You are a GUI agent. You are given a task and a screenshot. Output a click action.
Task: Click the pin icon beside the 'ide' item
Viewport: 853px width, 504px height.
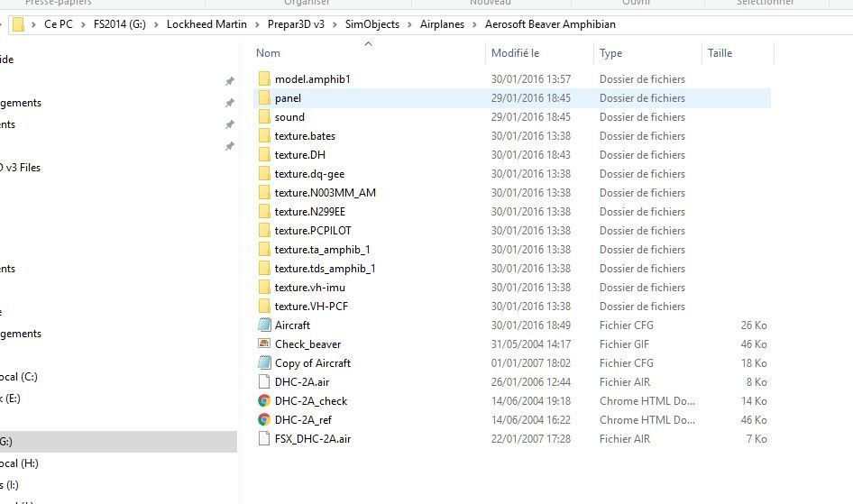pyautogui.click(x=230, y=81)
